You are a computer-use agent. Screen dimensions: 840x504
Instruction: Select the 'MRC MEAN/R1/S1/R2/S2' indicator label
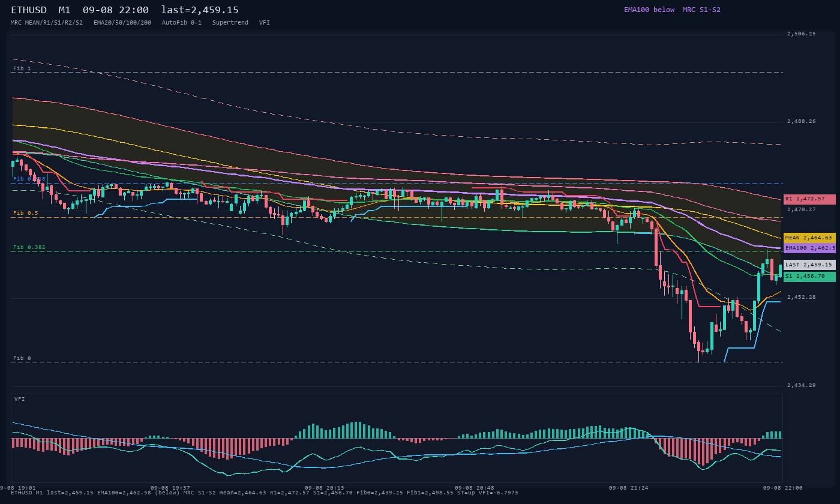pyautogui.click(x=47, y=22)
